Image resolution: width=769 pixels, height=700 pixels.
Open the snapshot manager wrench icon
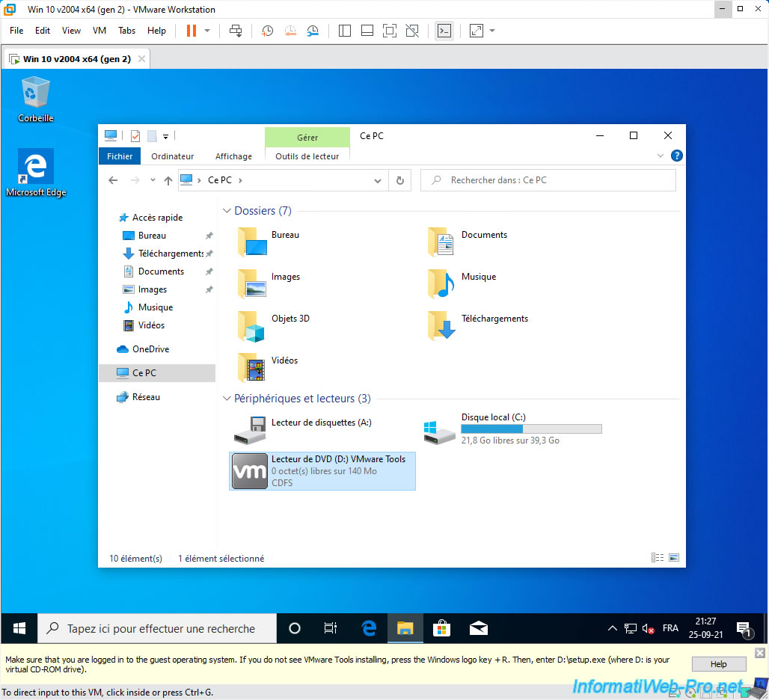click(313, 31)
